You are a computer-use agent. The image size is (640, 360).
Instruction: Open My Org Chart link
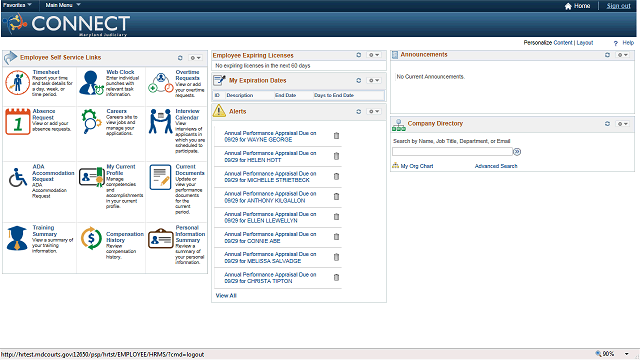pyautogui.click(x=417, y=166)
